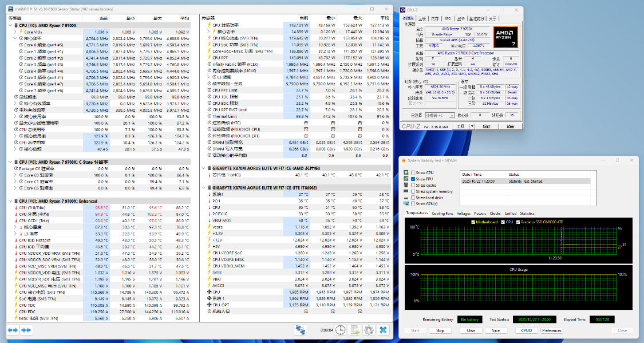Click the HWiNFO expand columns arrows icon
The width and height of the screenshot is (644, 343).
click(x=13, y=330)
